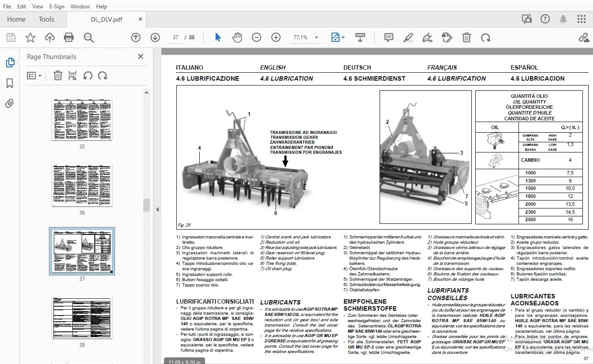Activate the hand pan tool
The height and width of the screenshot is (364, 593).
(x=237, y=37)
